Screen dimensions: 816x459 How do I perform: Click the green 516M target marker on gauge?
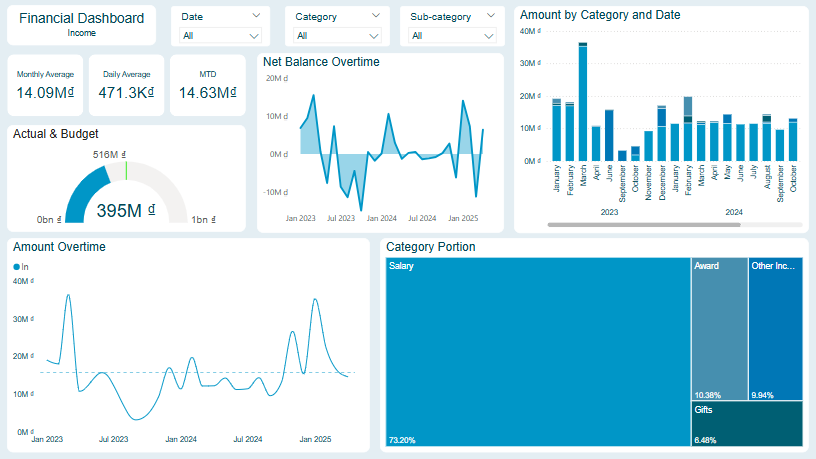tap(126, 170)
